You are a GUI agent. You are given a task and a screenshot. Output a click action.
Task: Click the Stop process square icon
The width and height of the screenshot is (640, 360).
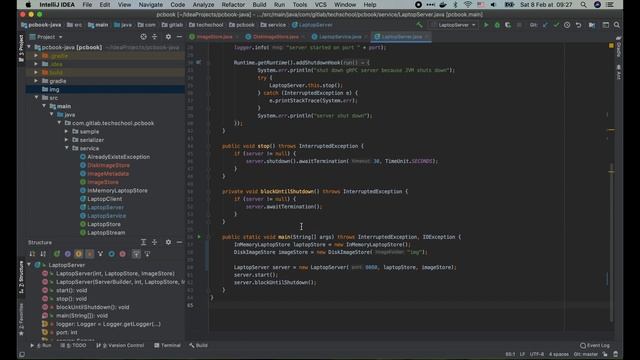click(x=519, y=25)
